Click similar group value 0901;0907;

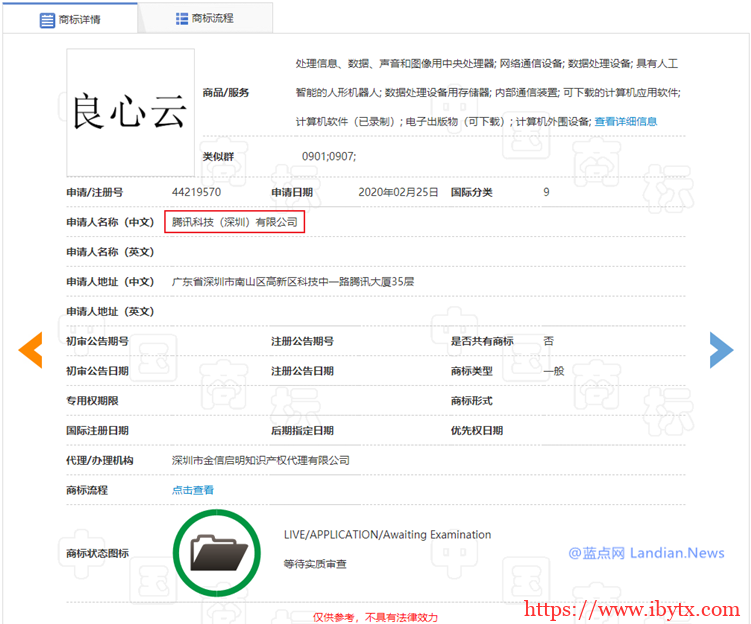(x=329, y=157)
